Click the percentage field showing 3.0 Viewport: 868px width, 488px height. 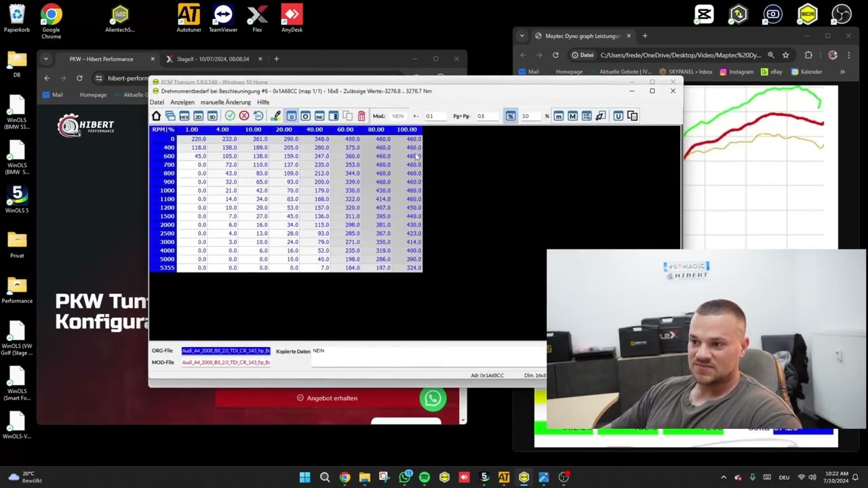coord(532,116)
